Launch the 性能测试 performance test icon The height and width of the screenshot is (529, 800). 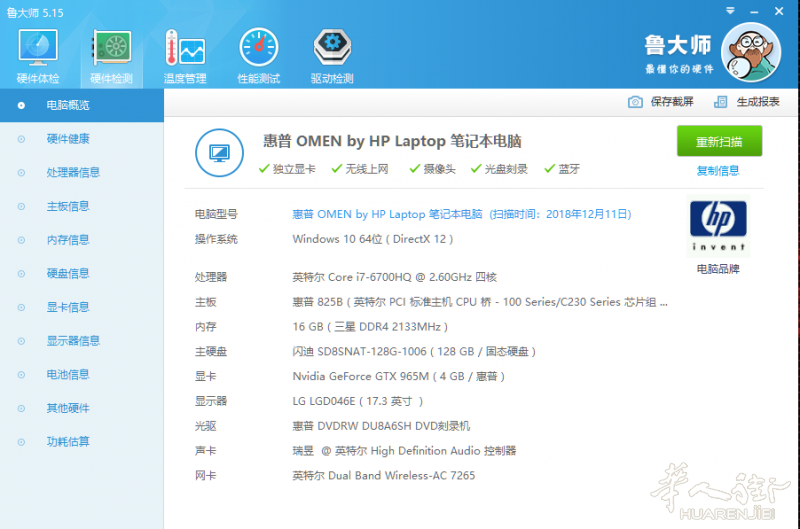tap(259, 56)
